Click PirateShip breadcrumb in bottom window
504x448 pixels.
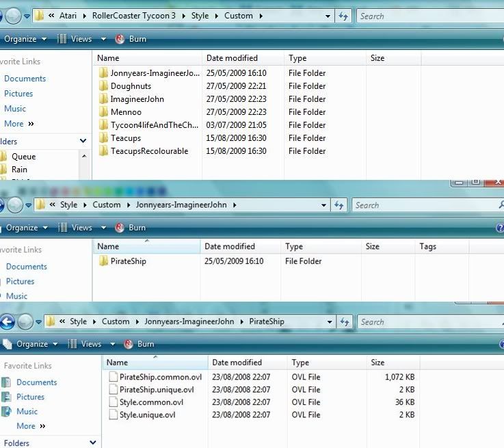pos(267,321)
